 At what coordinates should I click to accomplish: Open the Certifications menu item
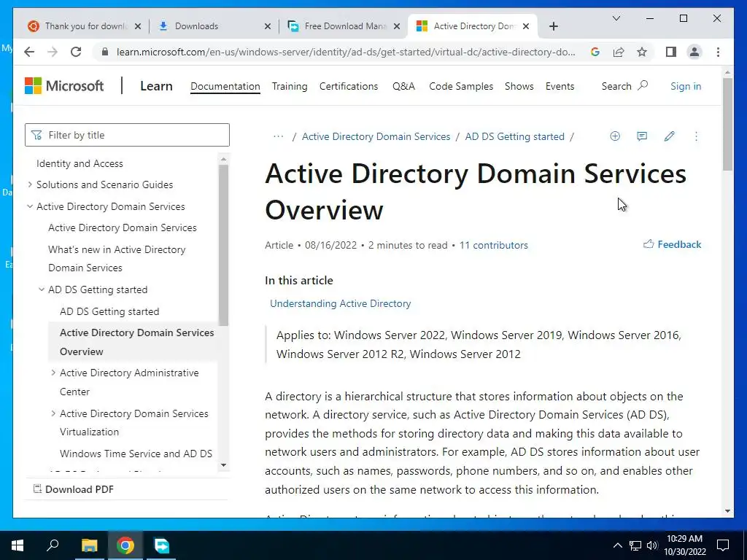tap(349, 86)
